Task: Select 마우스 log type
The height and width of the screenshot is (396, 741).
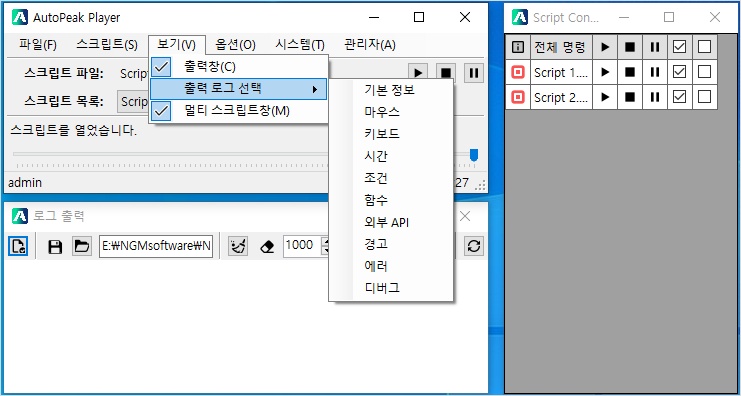Action: click(x=391, y=112)
